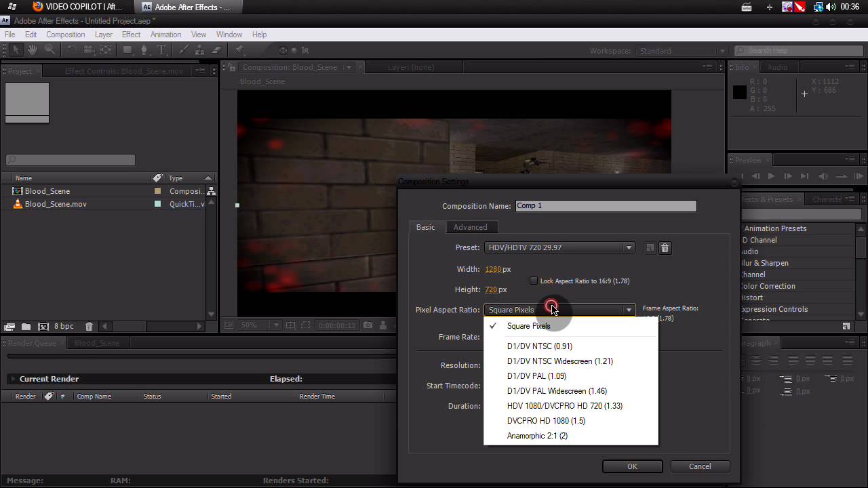Click the delete preset trash icon

[665, 248]
